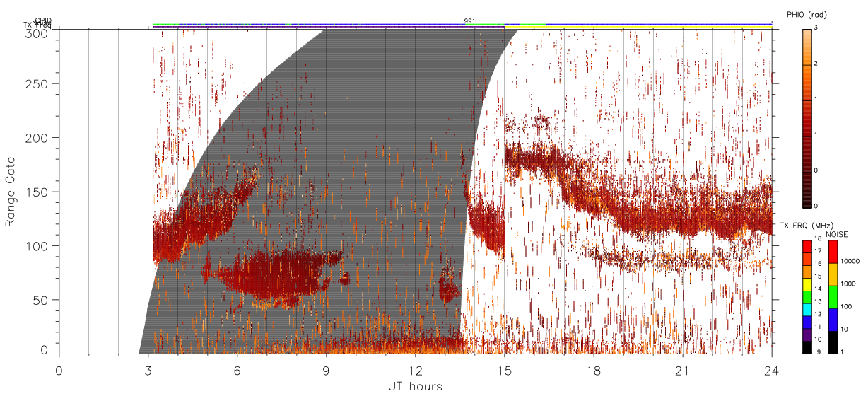868x401 pixels.
Task: Click the red top NOISE colorbar segment
Action: pos(833,252)
